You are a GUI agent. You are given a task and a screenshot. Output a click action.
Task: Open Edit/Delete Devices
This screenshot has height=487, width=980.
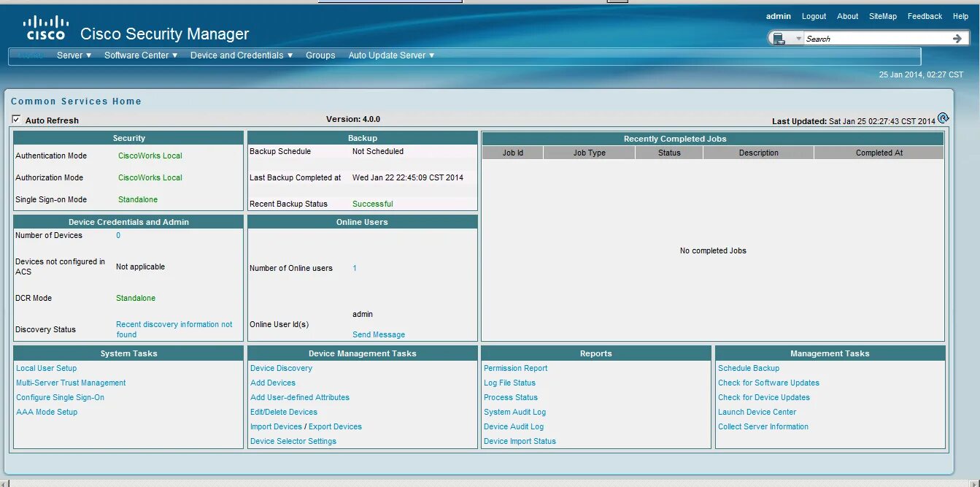(x=284, y=412)
